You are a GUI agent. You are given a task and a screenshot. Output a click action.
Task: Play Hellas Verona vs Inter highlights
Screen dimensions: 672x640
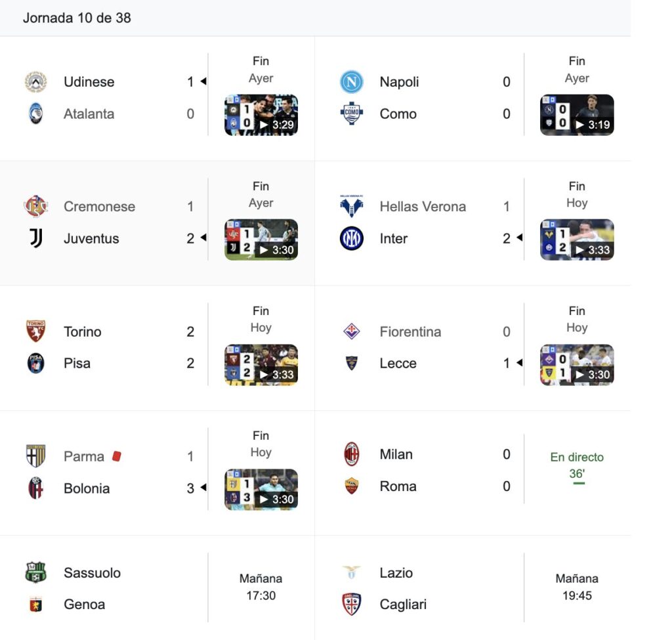pyautogui.click(x=577, y=240)
